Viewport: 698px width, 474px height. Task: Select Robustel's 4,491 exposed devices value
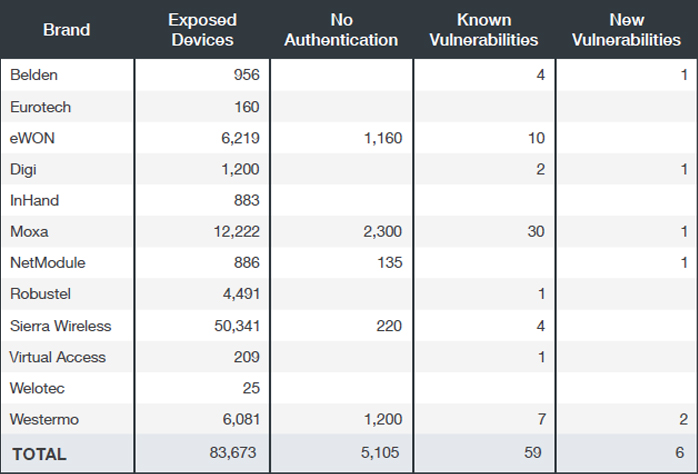(239, 294)
